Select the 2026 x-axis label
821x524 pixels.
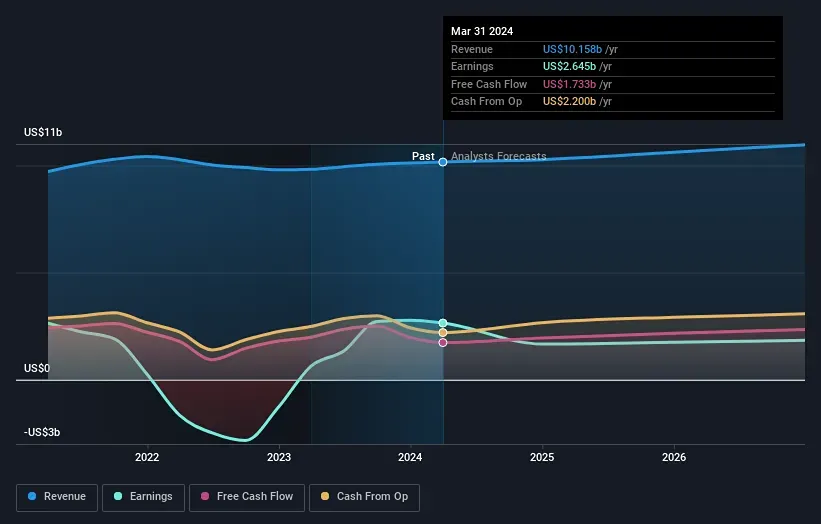(x=674, y=458)
